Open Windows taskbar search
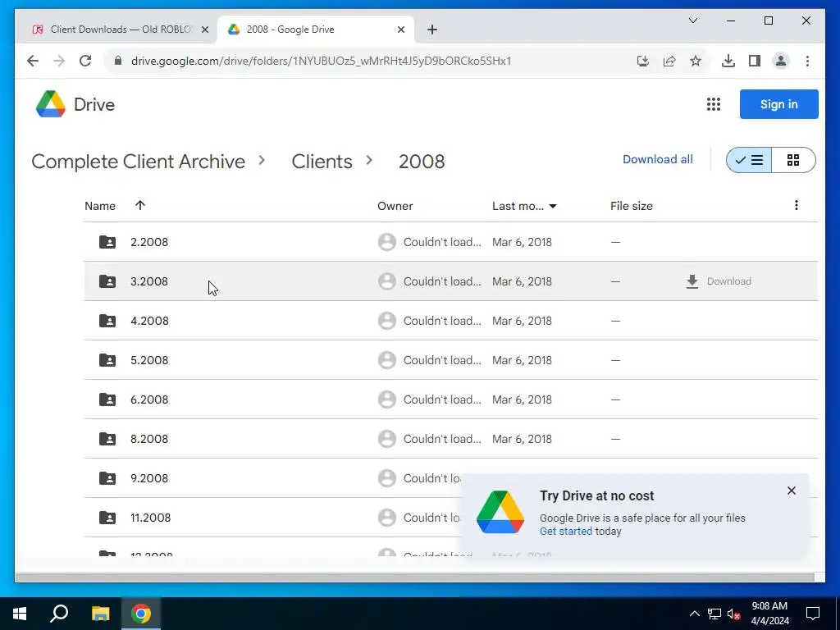The width and height of the screenshot is (840, 630). 59,614
